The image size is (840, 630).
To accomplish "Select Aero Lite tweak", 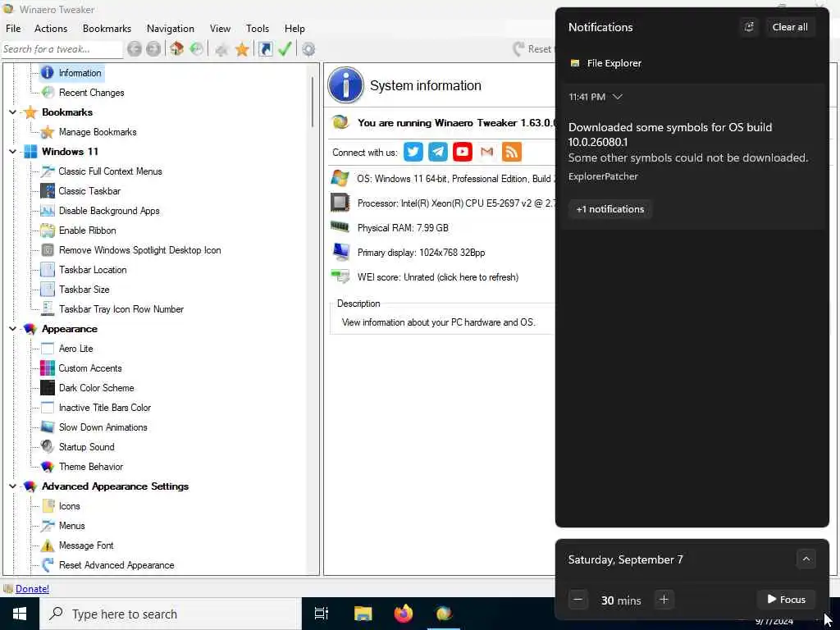I will click(x=76, y=349).
